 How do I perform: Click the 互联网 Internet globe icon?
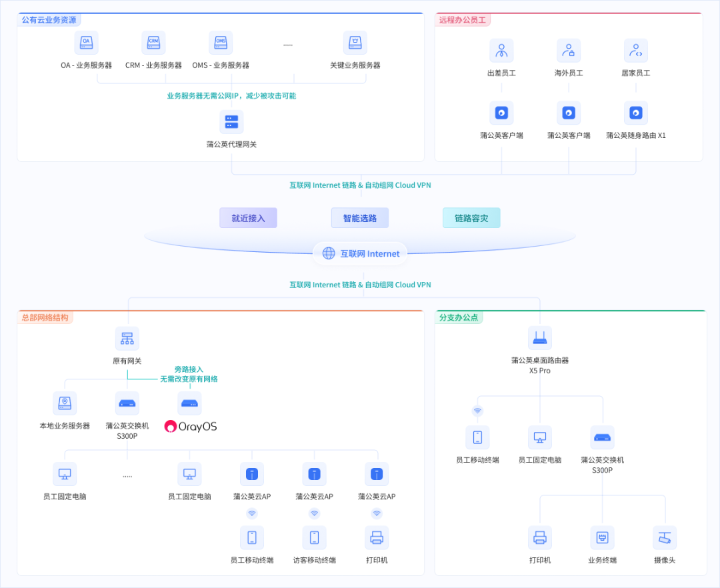pyautogui.click(x=328, y=253)
